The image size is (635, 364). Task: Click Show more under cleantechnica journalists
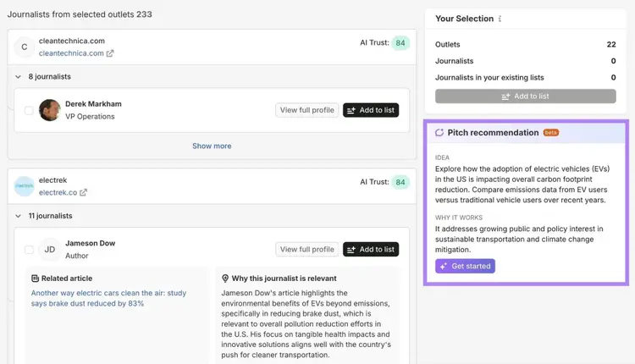(x=212, y=146)
